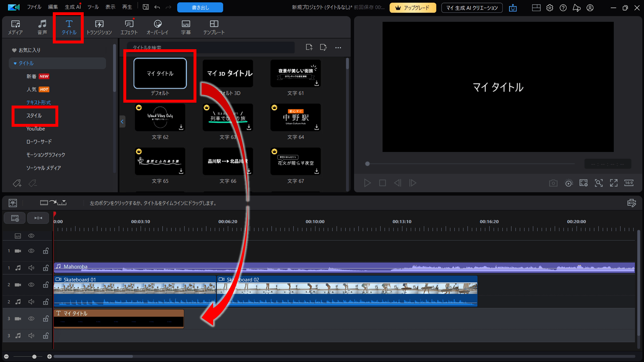The width and height of the screenshot is (644, 362).
Task: Mute audio track 1 speaker icon
Action: (31, 268)
